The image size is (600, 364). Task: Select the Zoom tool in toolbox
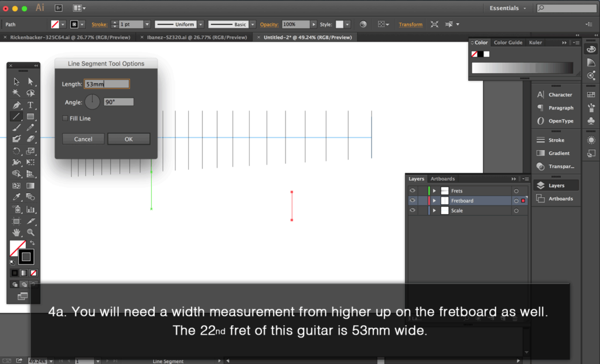(30, 232)
